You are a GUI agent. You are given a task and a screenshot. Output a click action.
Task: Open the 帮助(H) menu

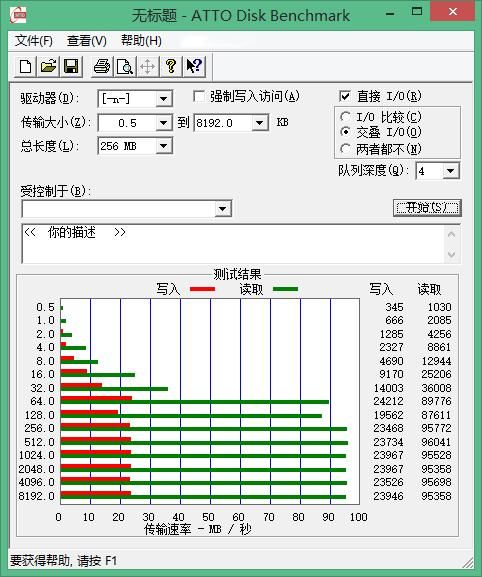pyautogui.click(x=141, y=41)
